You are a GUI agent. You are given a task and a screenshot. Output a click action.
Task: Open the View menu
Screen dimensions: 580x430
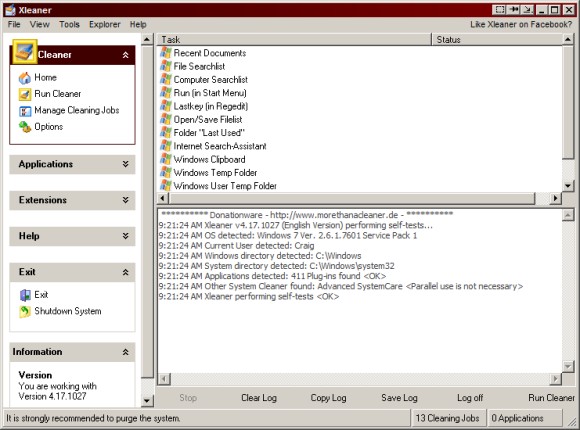(40, 24)
